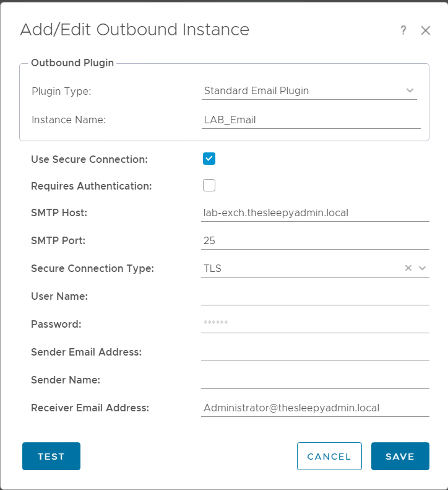Expand the Secure Connection Type chevron
The height and width of the screenshot is (490, 448).
coord(423,268)
